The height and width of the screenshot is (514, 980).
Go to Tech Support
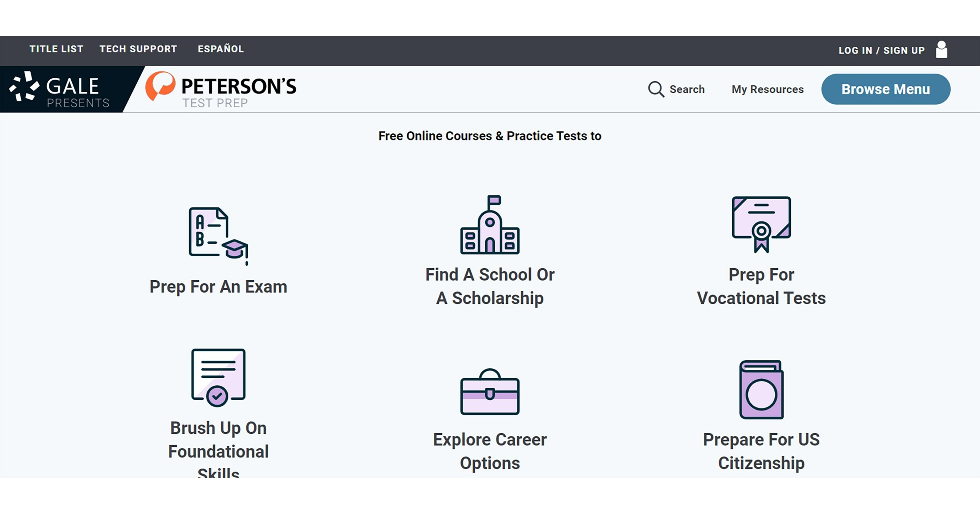[138, 49]
